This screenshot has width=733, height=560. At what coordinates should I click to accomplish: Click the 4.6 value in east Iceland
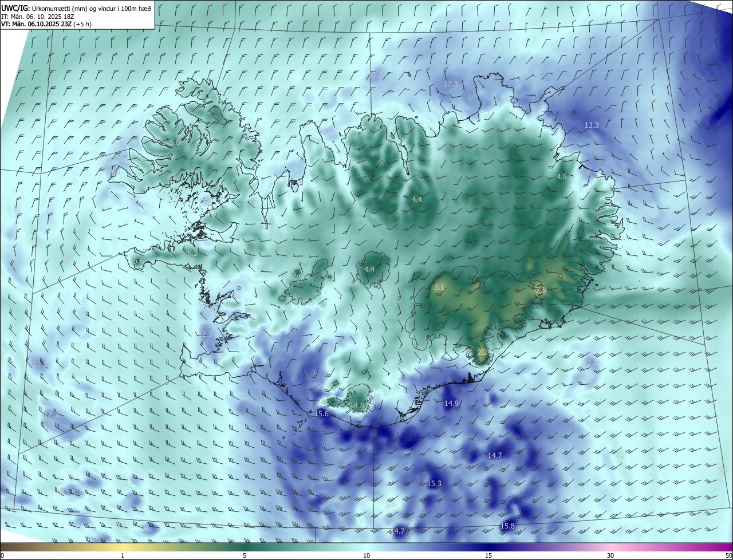(561, 177)
